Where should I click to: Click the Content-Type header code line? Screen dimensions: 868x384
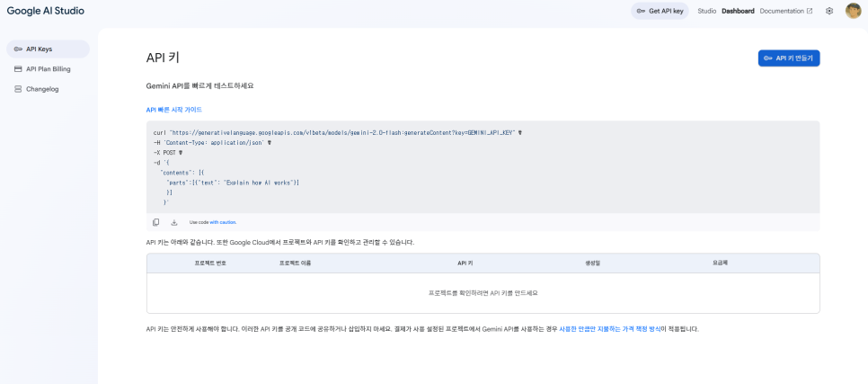pyautogui.click(x=212, y=142)
